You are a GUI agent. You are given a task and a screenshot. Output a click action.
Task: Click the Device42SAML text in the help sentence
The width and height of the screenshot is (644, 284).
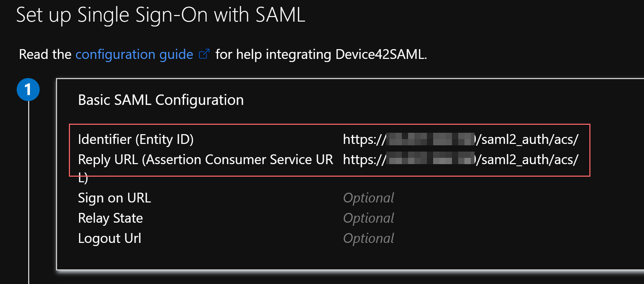381,54
